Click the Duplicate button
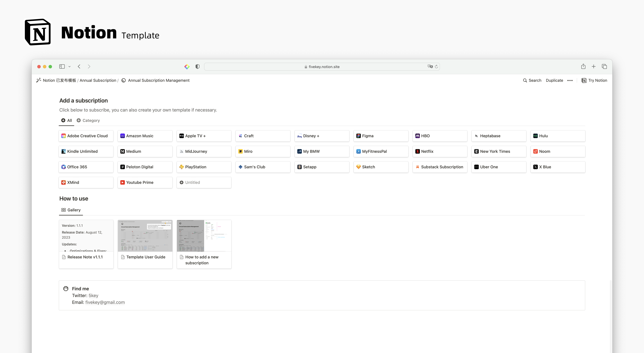 [554, 80]
